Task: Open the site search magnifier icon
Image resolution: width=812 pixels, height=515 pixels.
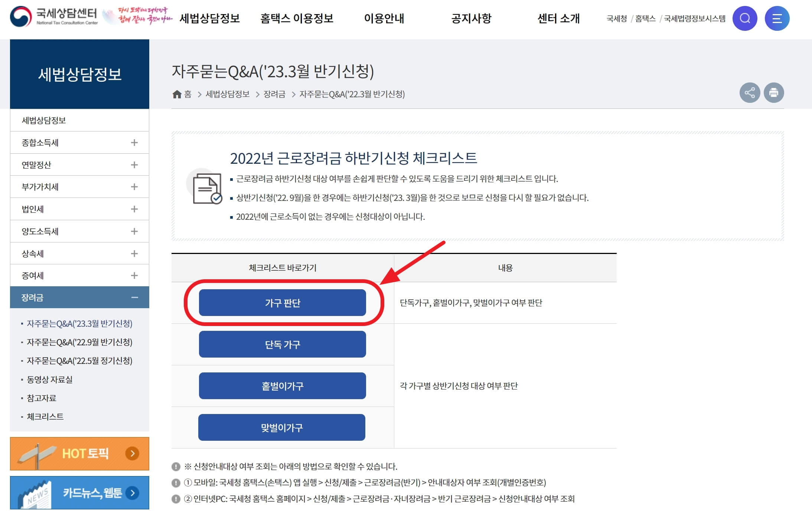Action: point(744,18)
